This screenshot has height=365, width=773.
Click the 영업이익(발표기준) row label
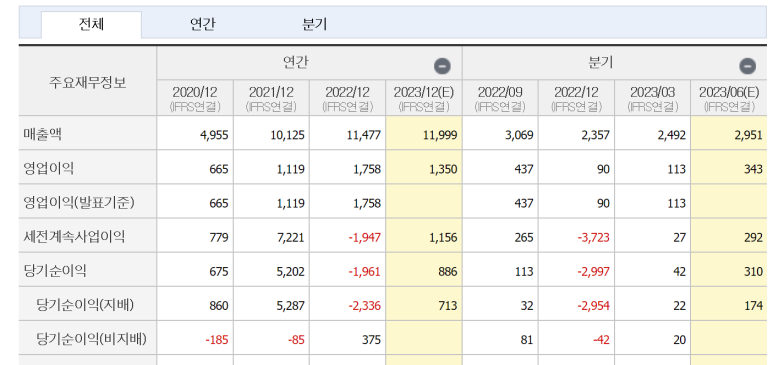tap(78, 203)
